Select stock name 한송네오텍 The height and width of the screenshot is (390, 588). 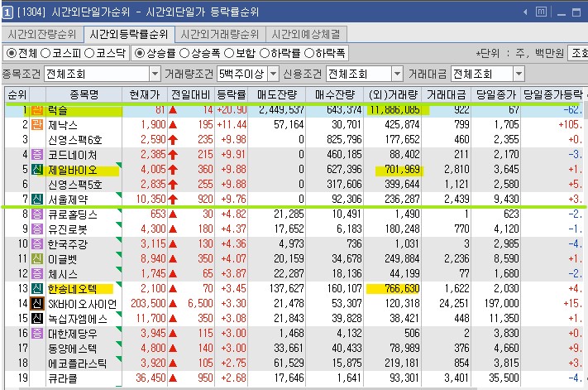point(73,289)
